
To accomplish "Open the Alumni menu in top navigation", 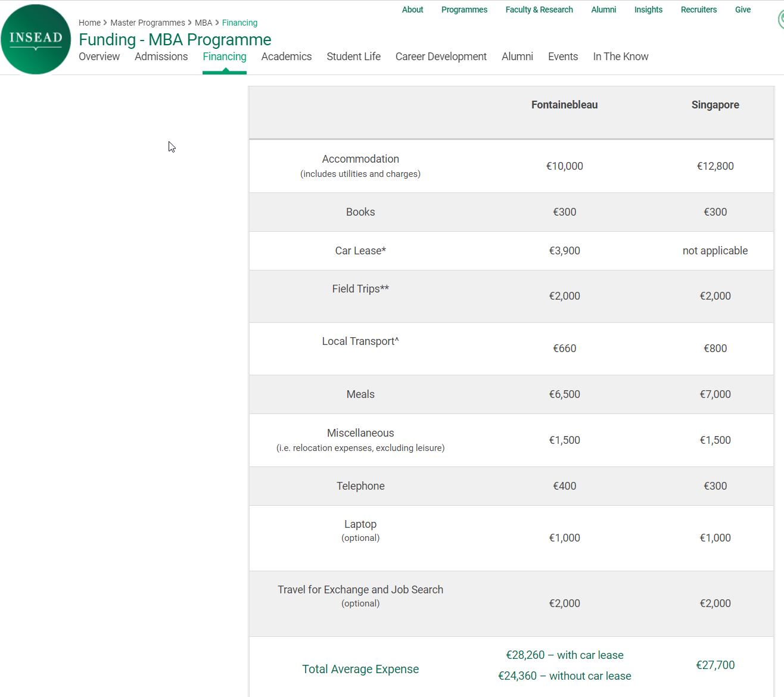I will [x=603, y=10].
